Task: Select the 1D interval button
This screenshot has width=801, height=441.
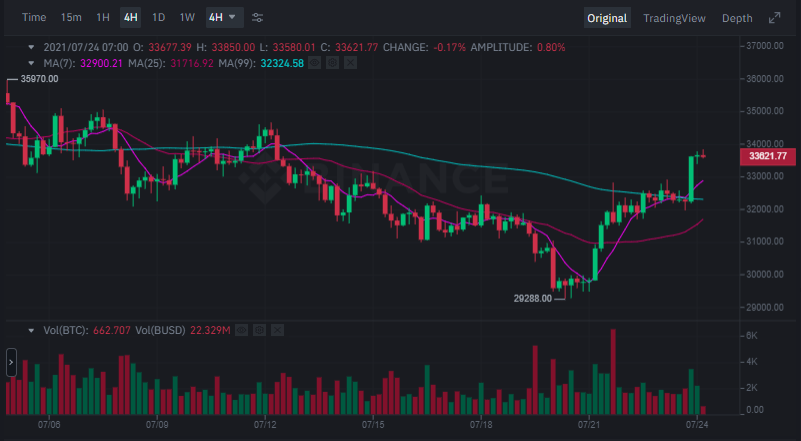Action: click(158, 18)
